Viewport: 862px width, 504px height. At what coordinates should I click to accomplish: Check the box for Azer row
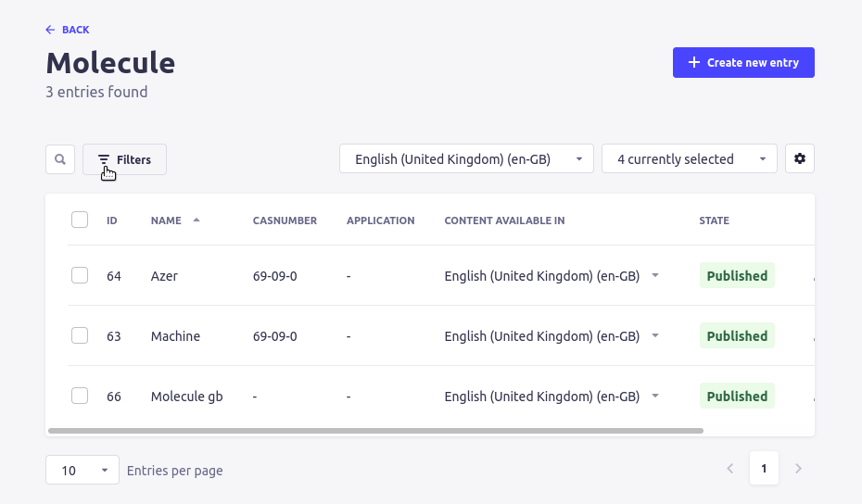coord(80,275)
